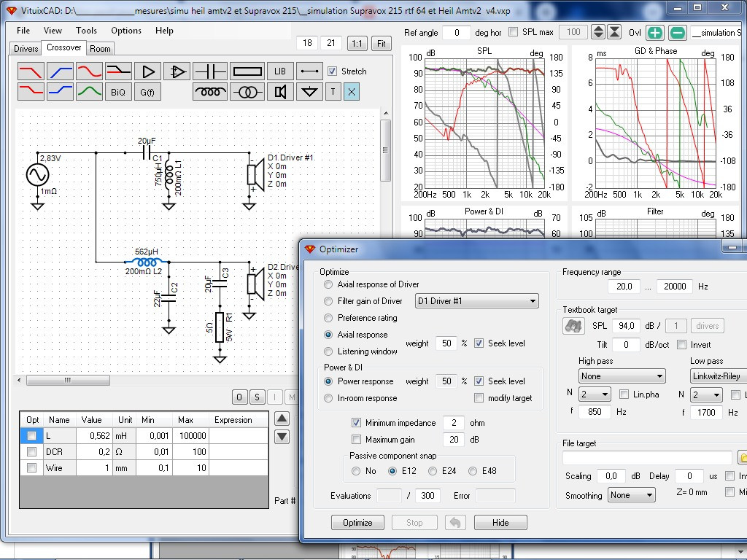The image size is (747, 560).
Task: Open the Options menu
Action: pyautogui.click(x=126, y=31)
